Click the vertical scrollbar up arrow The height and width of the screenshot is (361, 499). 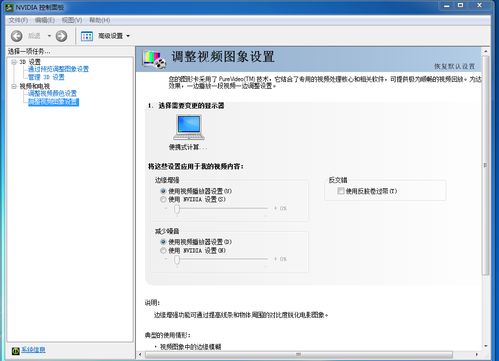pos(485,51)
